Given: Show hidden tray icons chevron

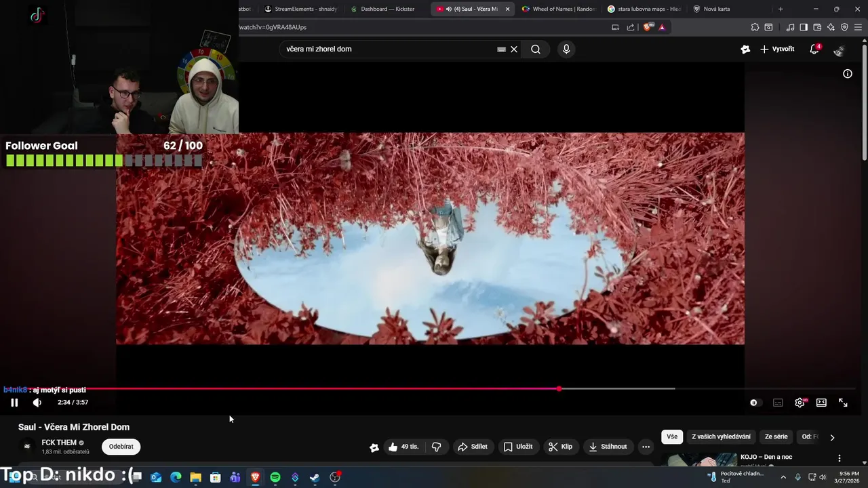Looking at the screenshot, I should (x=783, y=477).
